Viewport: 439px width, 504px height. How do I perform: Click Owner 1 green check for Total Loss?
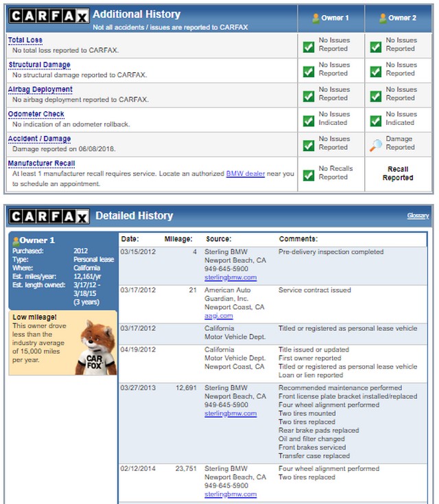[x=309, y=47]
